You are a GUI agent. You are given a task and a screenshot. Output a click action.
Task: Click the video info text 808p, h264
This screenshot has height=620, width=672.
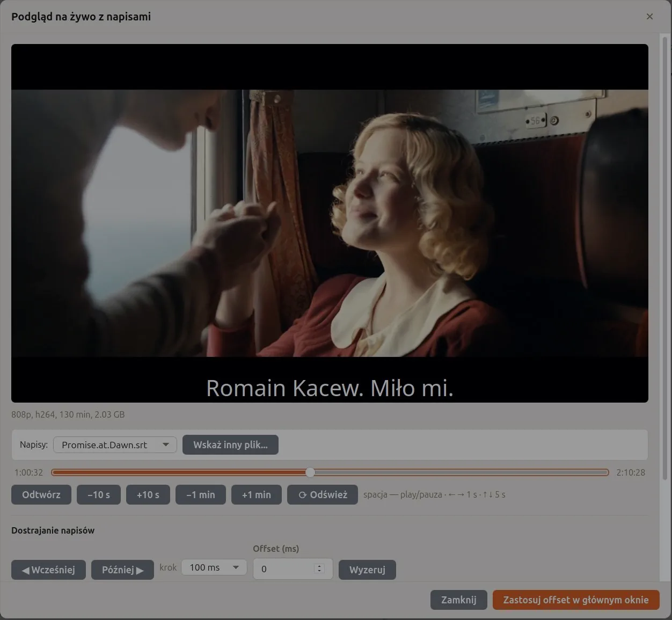(x=68, y=414)
